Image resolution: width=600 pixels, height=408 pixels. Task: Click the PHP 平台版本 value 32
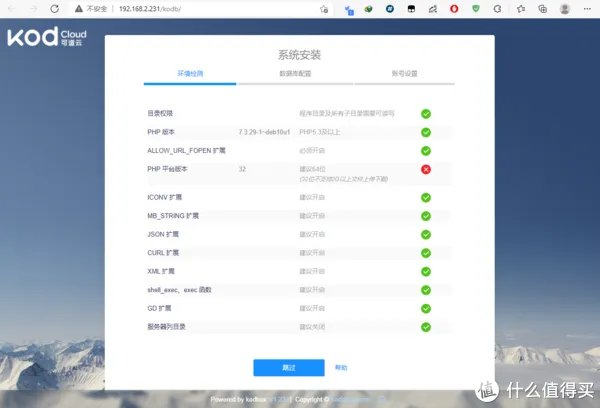coord(242,169)
